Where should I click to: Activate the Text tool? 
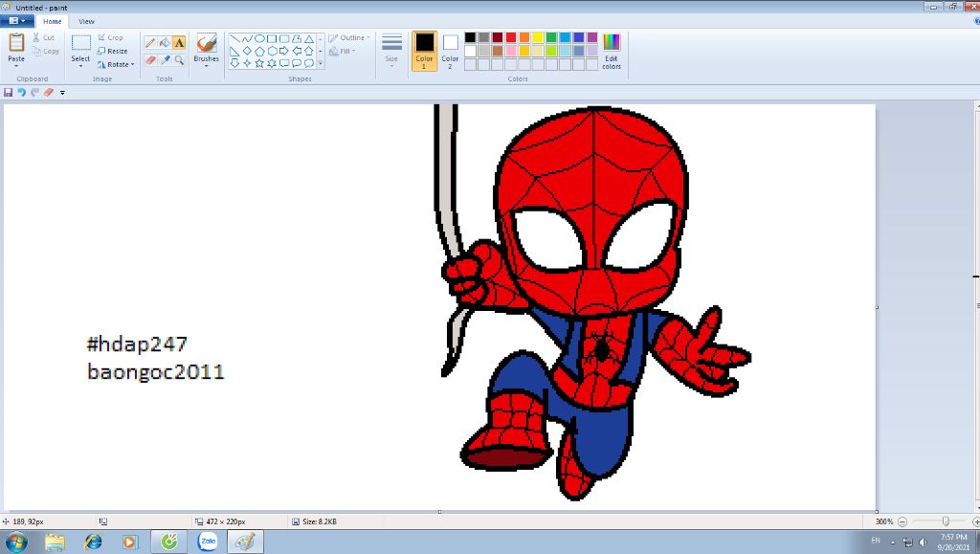(179, 43)
